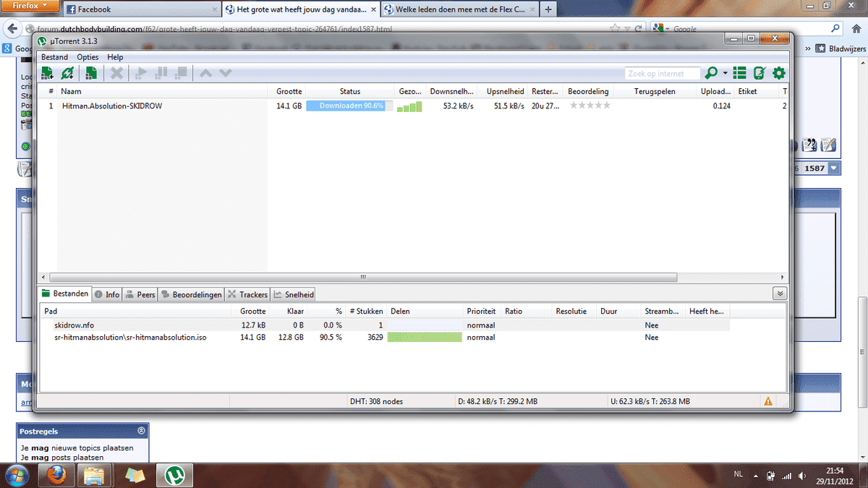Open search provider dropdown arrow
This screenshot has width=868, height=488.
click(725, 74)
